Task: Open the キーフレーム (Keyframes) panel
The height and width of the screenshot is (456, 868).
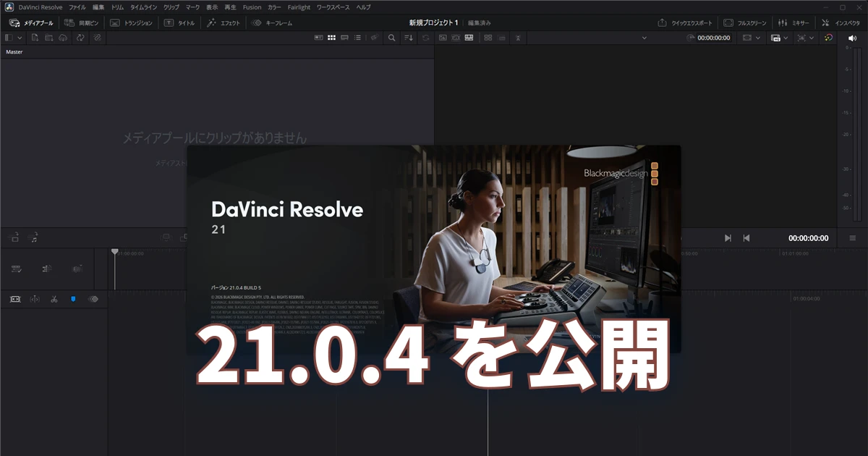Action: click(x=271, y=23)
